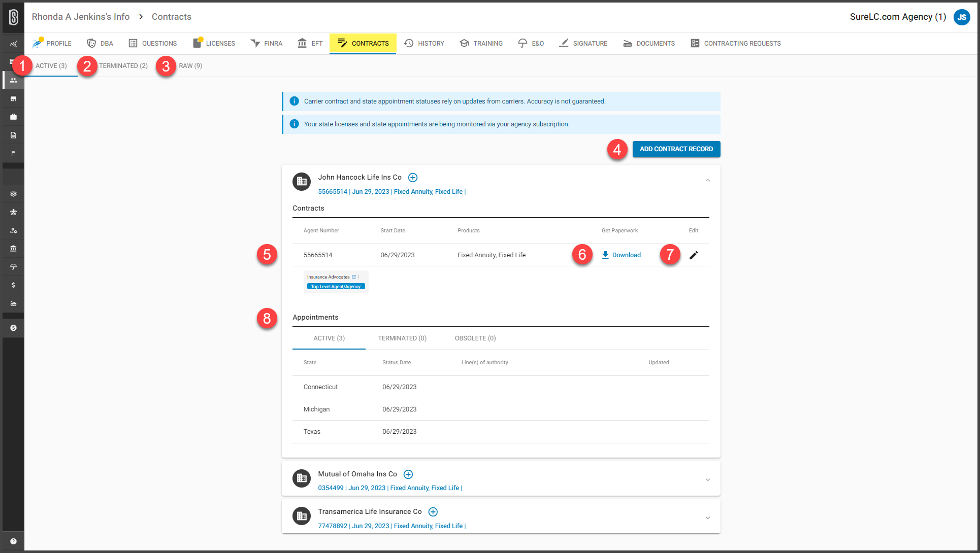Open the SIGNATURE tab
Screen dimensions: 980x553
click(x=583, y=44)
